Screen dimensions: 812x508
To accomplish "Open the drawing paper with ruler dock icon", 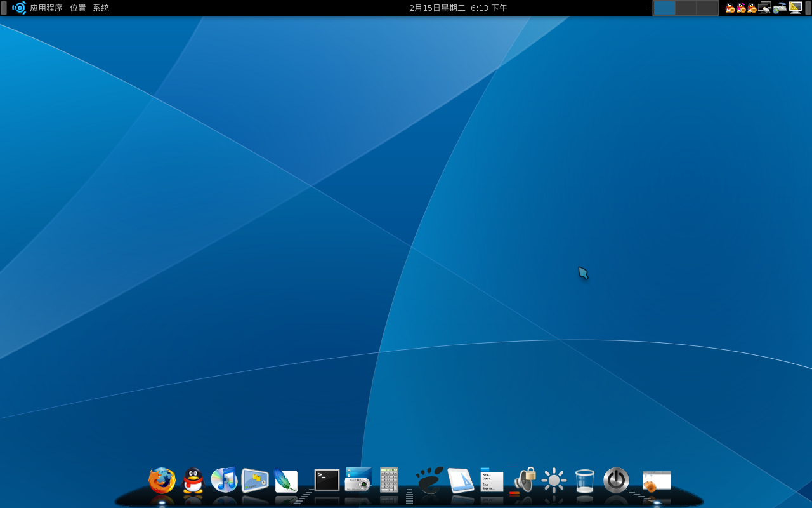I will [x=461, y=481].
